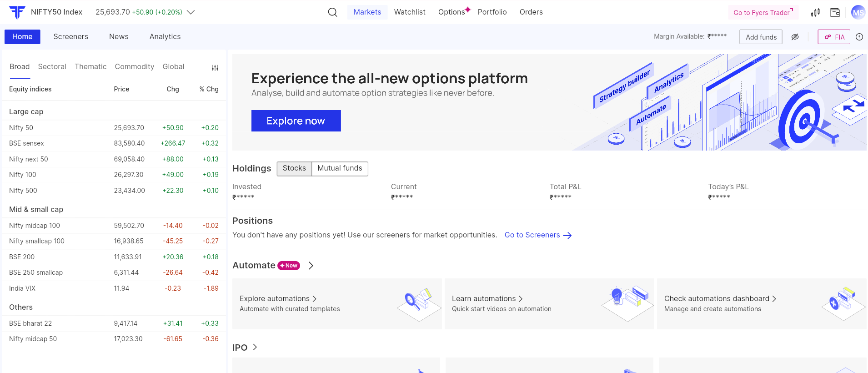The height and width of the screenshot is (373, 868).
Task: Toggle balance visibility eye icon
Action: click(x=795, y=37)
